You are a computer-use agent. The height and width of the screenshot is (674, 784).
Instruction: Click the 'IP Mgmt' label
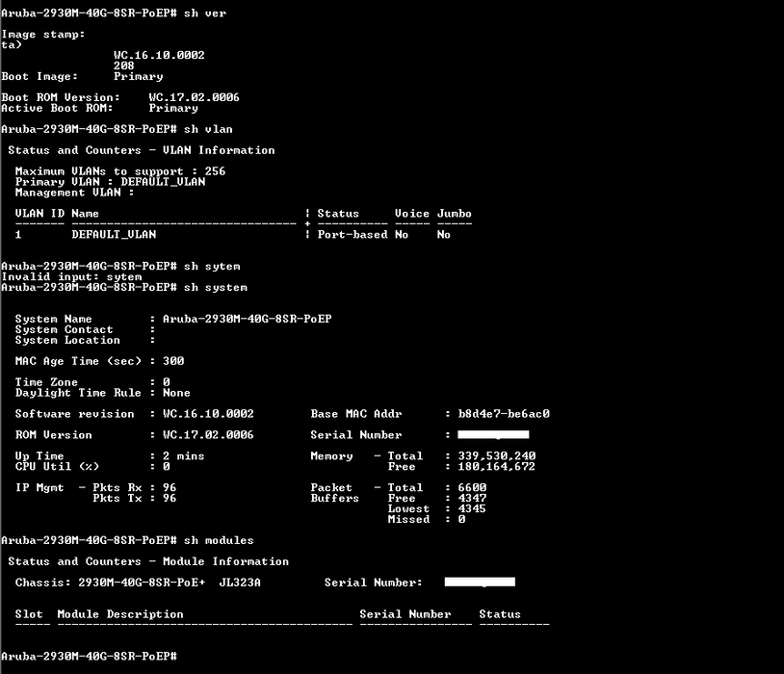tap(39, 487)
